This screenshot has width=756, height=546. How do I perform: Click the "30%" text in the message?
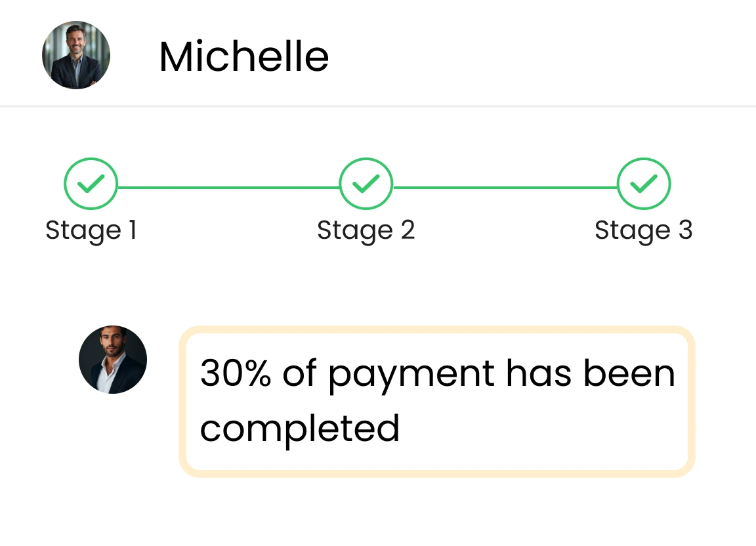click(235, 373)
